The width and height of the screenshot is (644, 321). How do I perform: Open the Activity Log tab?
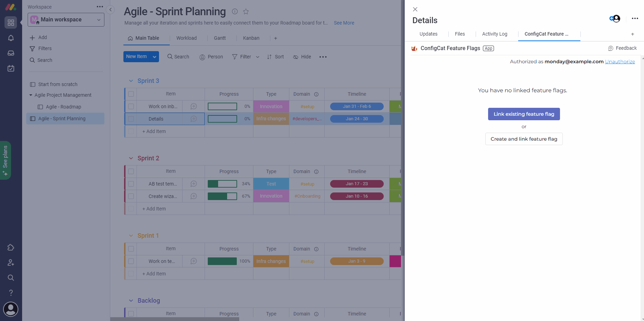(x=495, y=34)
